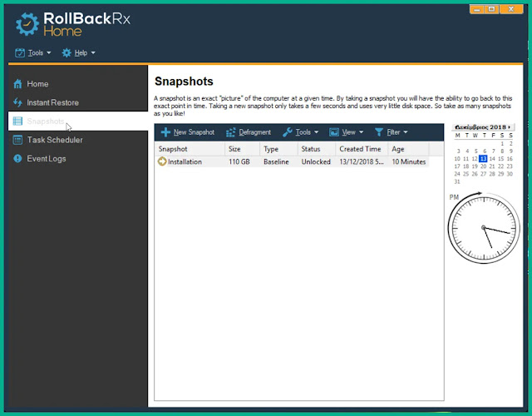Viewport: 532px width, 416px height.
Task: Click the Event Logs exclamation icon
Action: [x=17, y=159]
